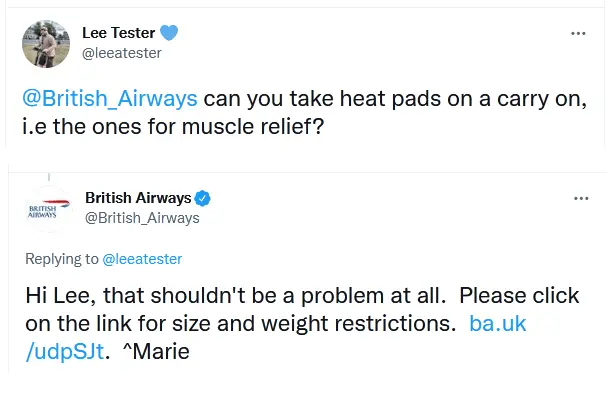Screen dimensions: 607x398
Task: Click the blue heart beside Lee Tester
Action: click(x=169, y=33)
